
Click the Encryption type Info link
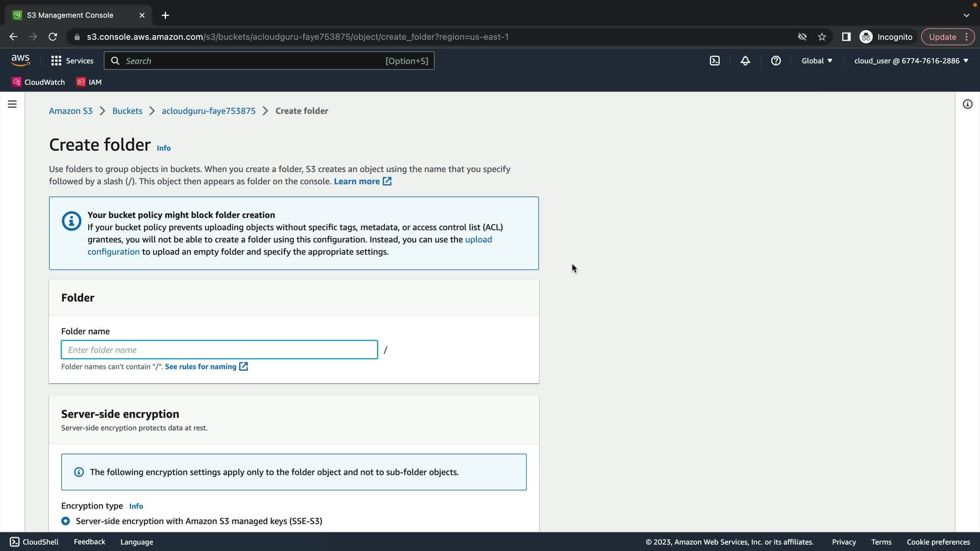136,506
